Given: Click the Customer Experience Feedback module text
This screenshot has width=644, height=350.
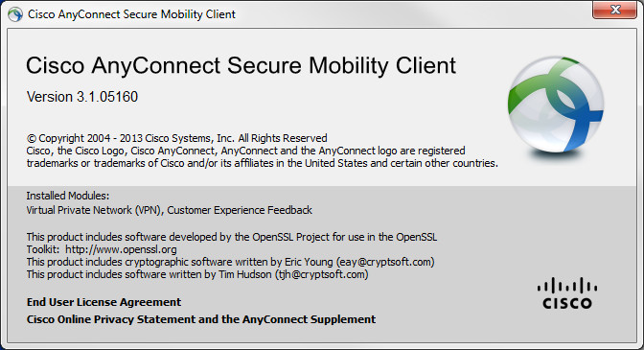Looking at the screenshot, I should click(240, 210).
